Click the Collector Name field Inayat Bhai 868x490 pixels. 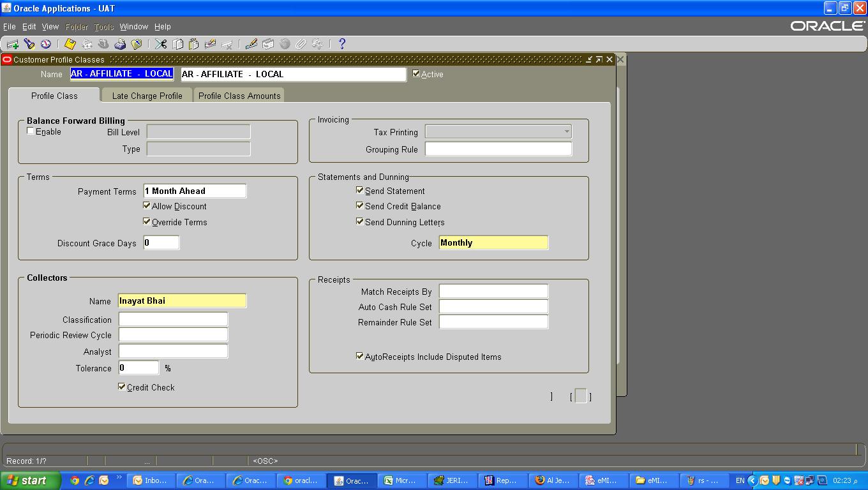point(182,301)
